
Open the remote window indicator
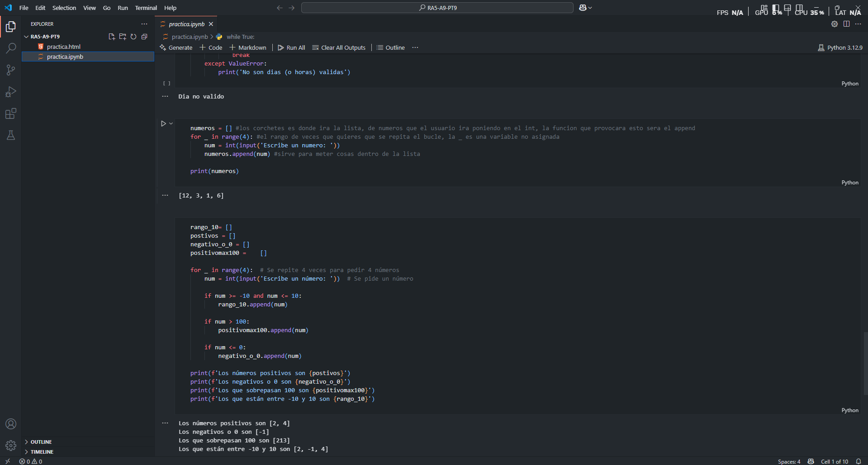pyautogui.click(x=8, y=461)
